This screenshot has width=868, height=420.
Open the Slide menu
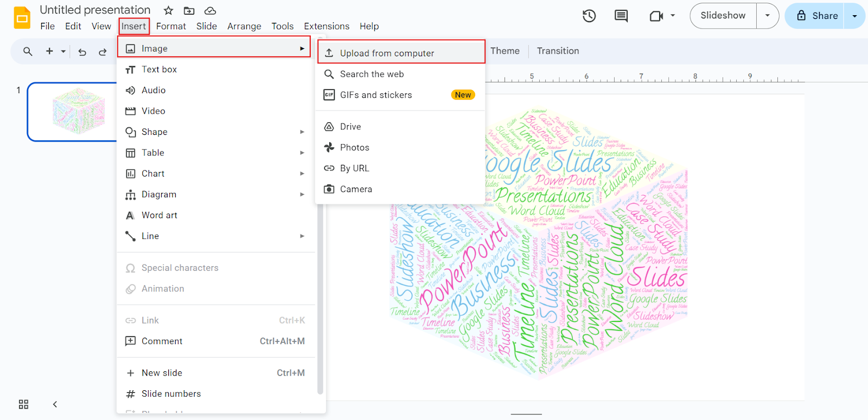click(x=207, y=26)
